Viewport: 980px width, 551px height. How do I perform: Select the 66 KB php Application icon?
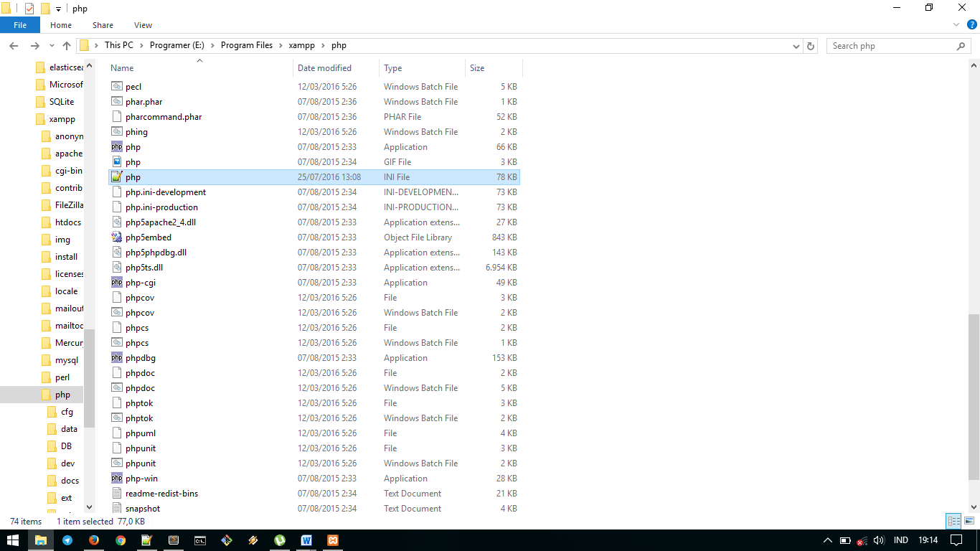point(117,146)
